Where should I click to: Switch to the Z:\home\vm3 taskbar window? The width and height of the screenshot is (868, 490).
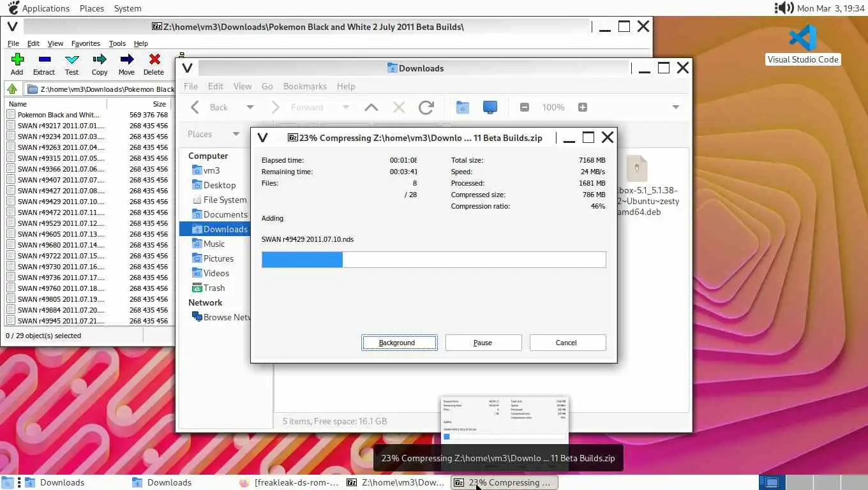[396, 482]
